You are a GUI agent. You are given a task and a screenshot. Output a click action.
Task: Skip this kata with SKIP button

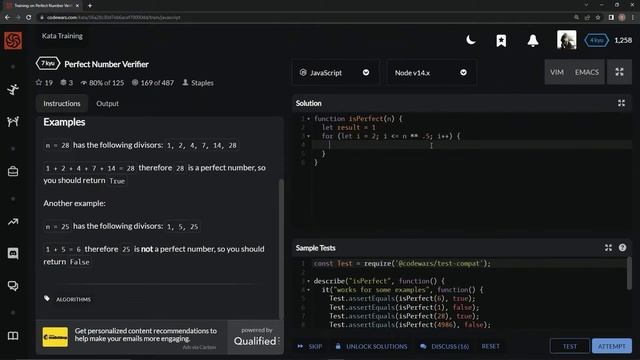coord(310,346)
